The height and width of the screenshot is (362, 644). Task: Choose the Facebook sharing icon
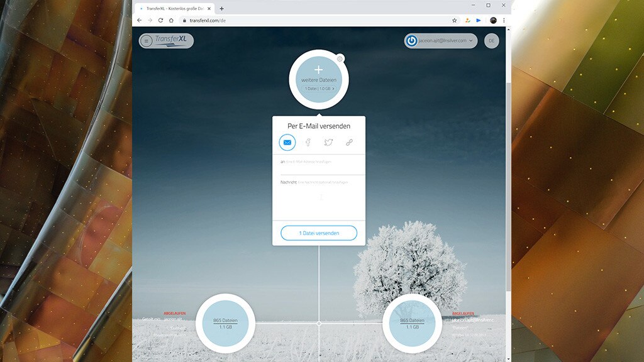[x=308, y=143]
